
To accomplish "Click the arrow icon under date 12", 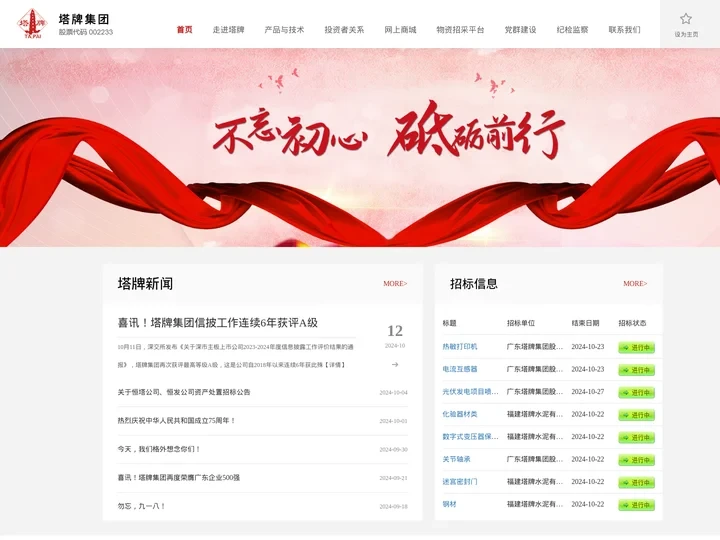I will click(395, 365).
